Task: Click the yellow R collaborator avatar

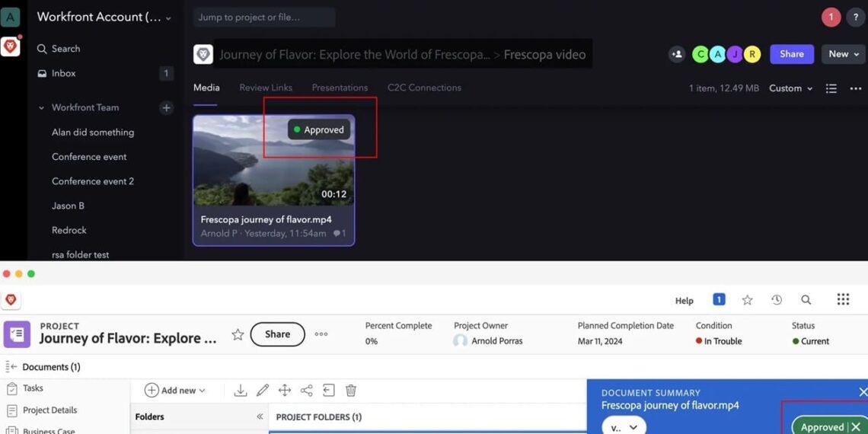Action: pos(752,54)
